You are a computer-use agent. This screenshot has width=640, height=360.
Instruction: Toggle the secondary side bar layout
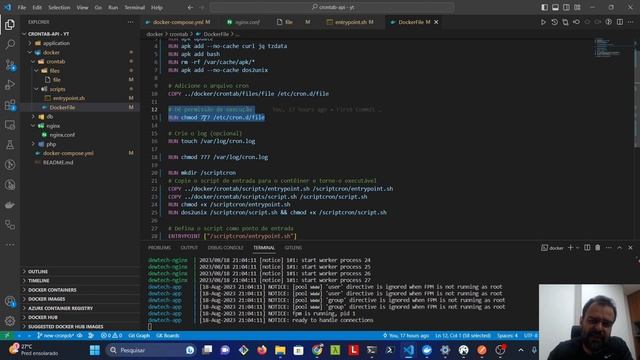(x=566, y=7)
